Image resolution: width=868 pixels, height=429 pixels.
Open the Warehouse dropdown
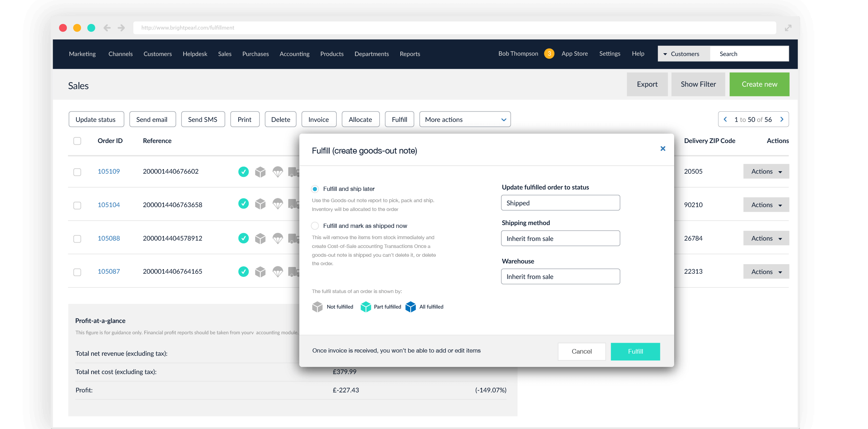(x=560, y=276)
